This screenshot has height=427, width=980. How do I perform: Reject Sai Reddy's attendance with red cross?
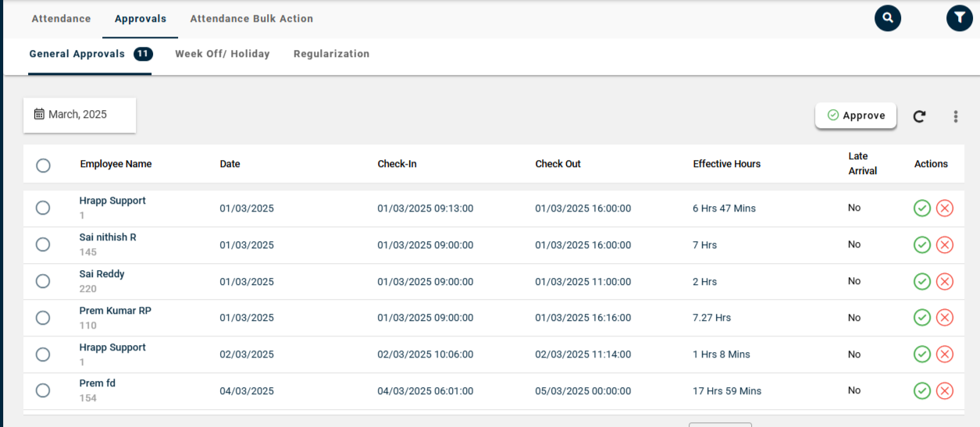coord(945,282)
